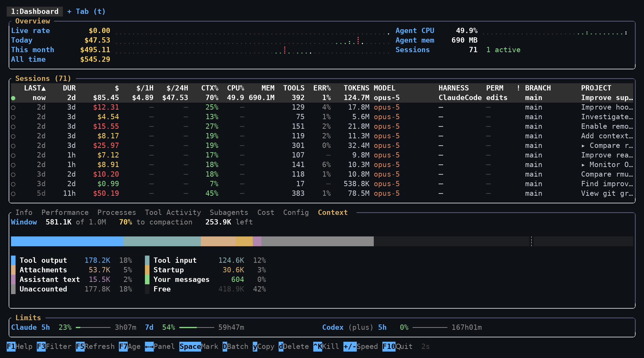Click the D Batch shortcut
The image size is (644, 358).
point(235,347)
